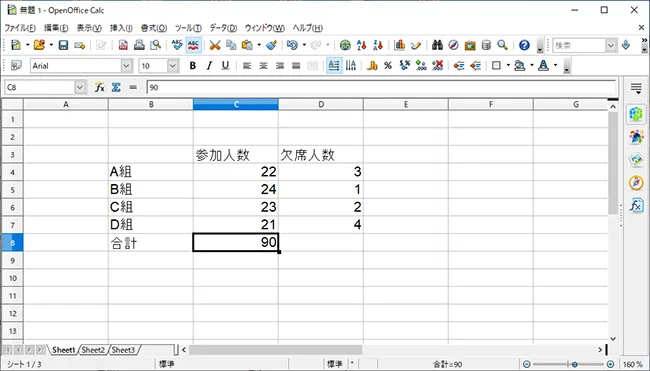Insert a chart icon
Image resolution: width=650 pixels, height=371 pixels.
point(399,45)
